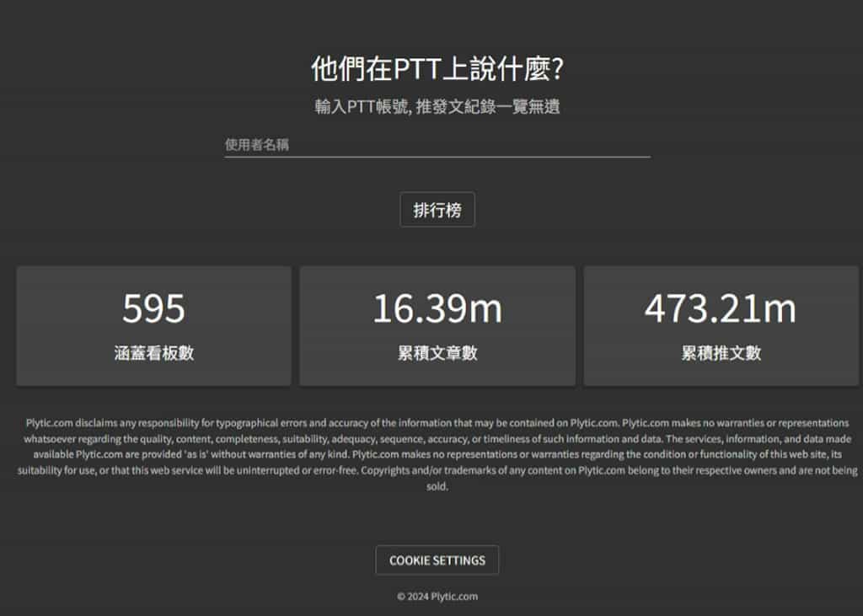This screenshot has width=863, height=616.
Task: Open COOKIE SETTINGS
Action: [437, 560]
